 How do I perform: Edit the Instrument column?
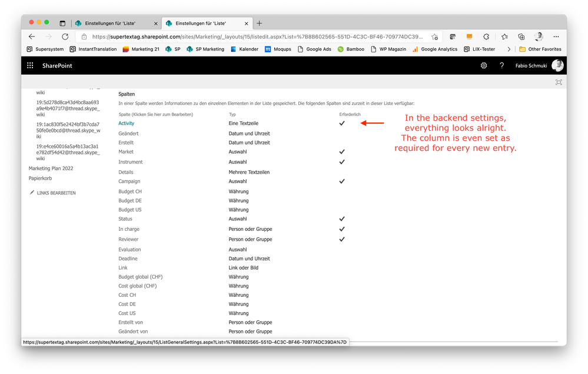point(131,162)
